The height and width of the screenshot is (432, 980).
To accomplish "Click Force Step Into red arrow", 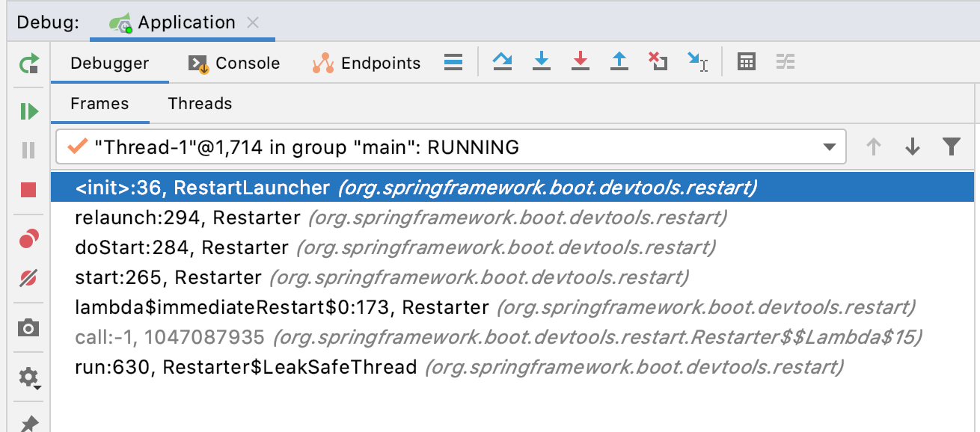I will click(x=580, y=62).
